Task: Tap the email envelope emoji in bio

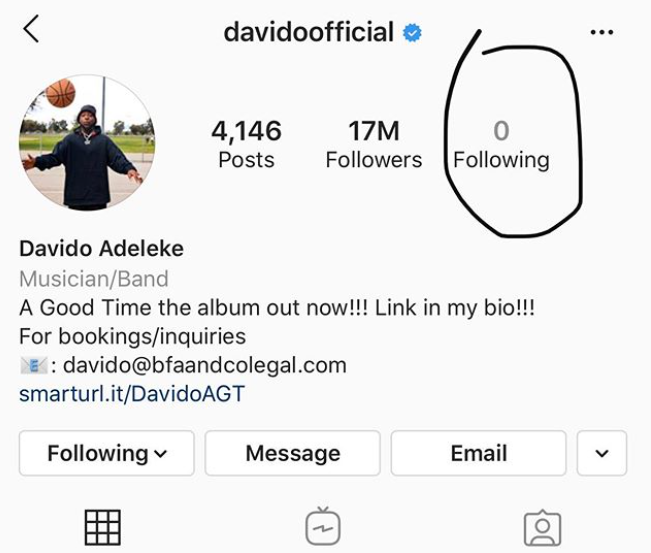Action: [34, 366]
